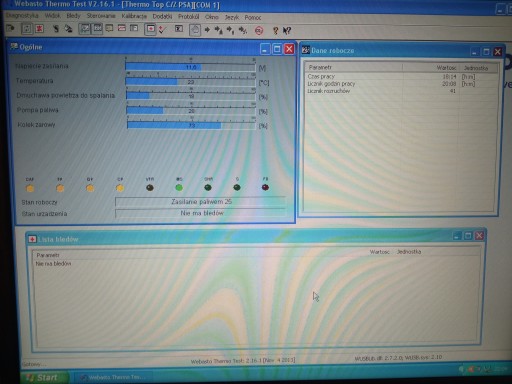Viewport: 512px width, 384px height.
Task: Select the Licznik rozruchów row
Action: 400,91
